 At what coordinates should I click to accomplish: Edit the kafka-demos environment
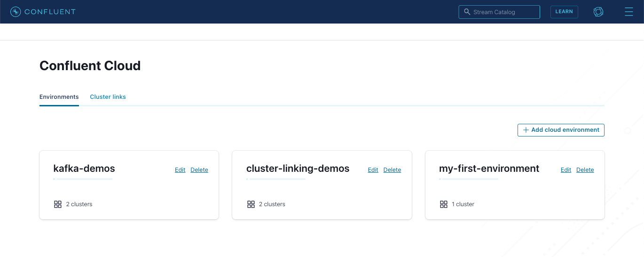click(180, 170)
